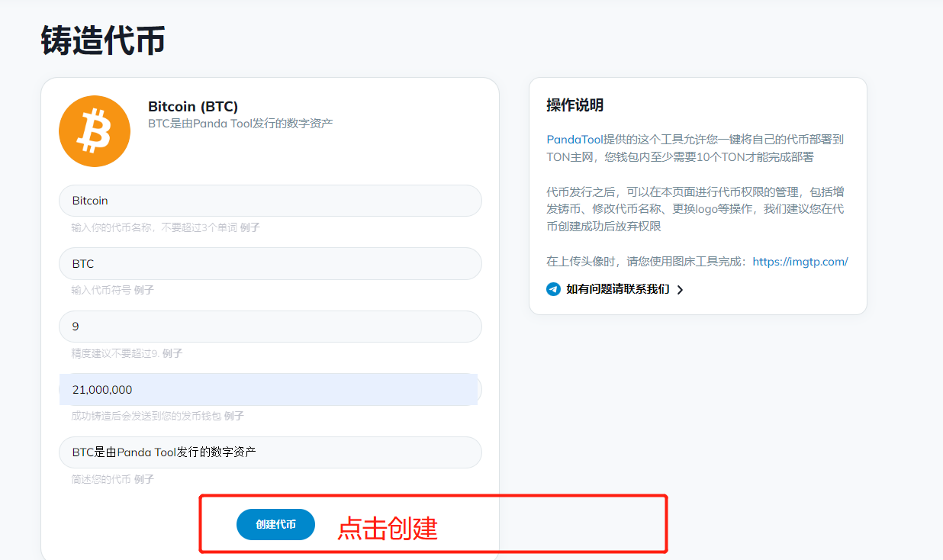
Task: Click the orange Bitcoin logo icon
Action: point(95,131)
